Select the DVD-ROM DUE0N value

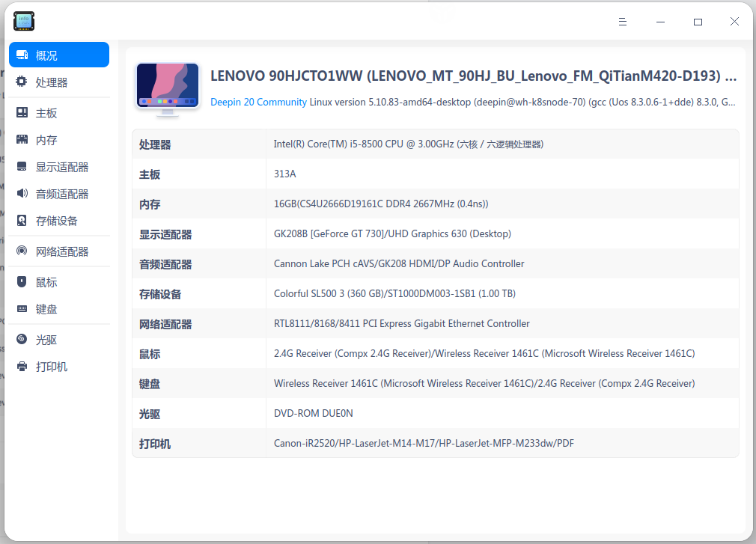click(314, 413)
